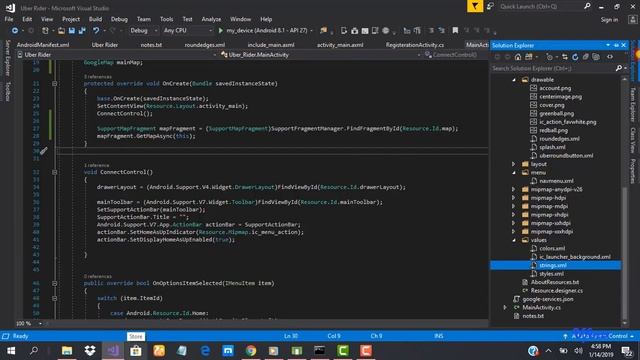
Task: Open Visual Studio from the Windows taskbar
Action: tap(113, 351)
